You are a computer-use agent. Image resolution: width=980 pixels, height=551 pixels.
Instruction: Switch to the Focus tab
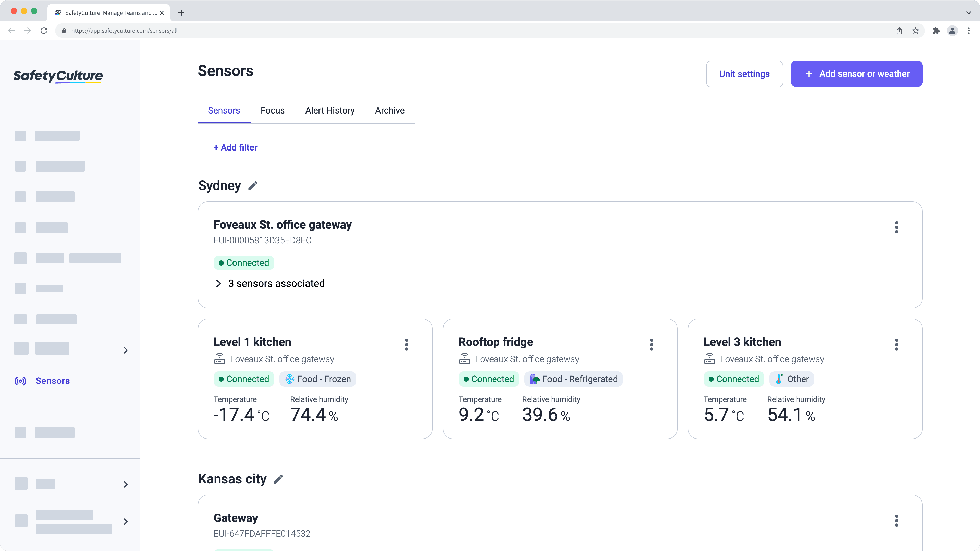pos(273,110)
